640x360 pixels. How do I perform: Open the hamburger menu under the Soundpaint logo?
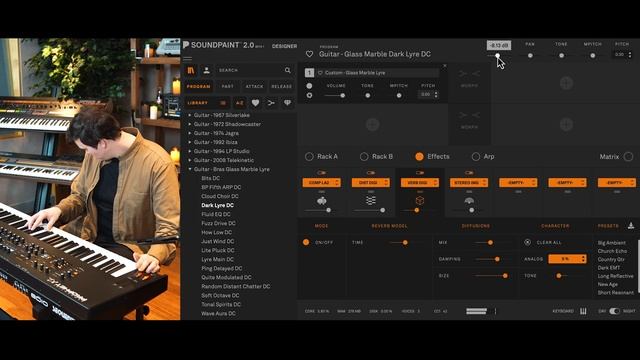pyautogui.click(x=187, y=59)
